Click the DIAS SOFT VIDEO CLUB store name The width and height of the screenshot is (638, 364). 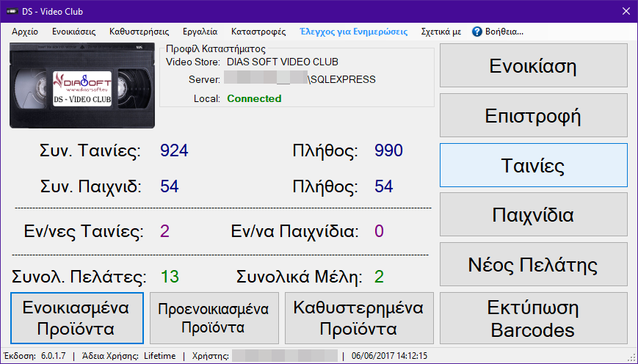(x=283, y=62)
